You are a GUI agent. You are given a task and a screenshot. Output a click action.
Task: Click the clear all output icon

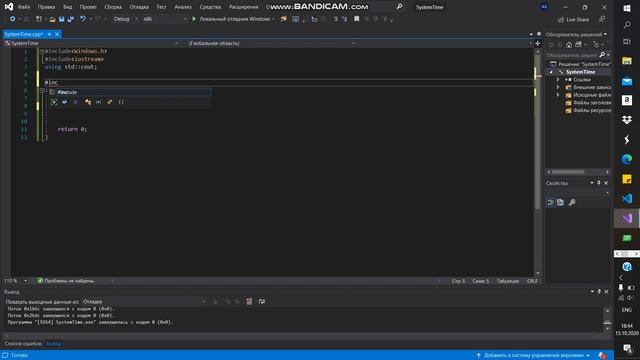[x=249, y=302]
